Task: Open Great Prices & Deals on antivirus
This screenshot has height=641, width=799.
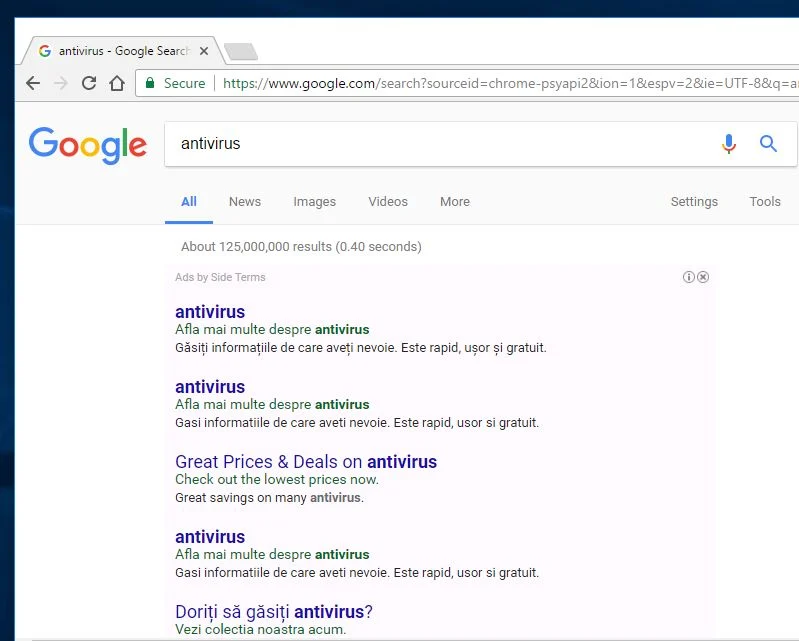Action: coord(306,462)
